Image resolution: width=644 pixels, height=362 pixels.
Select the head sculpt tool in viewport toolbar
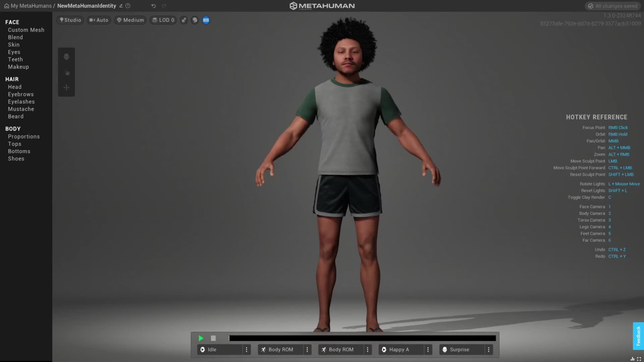click(x=66, y=57)
